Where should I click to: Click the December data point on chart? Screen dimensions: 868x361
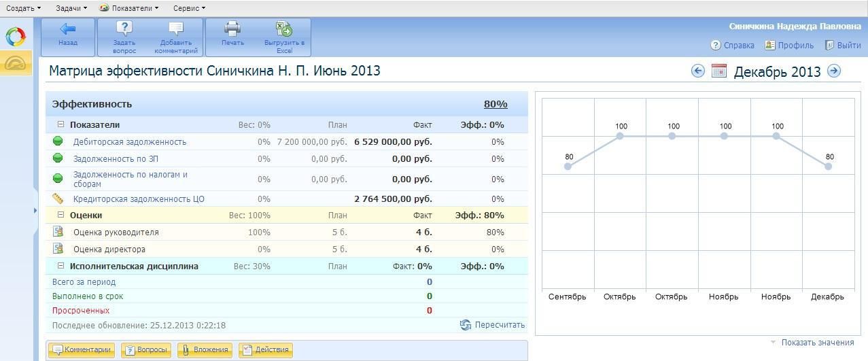pyautogui.click(x=828, y=167)
